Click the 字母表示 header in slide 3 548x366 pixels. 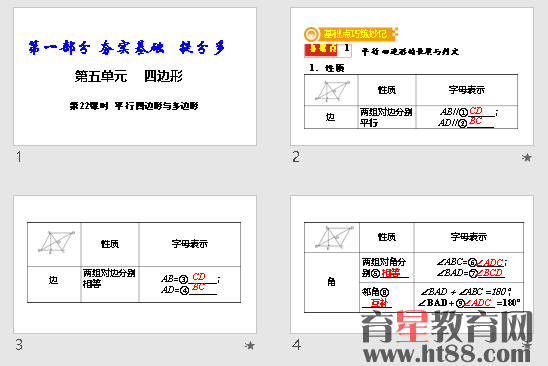tap(189, 244)
